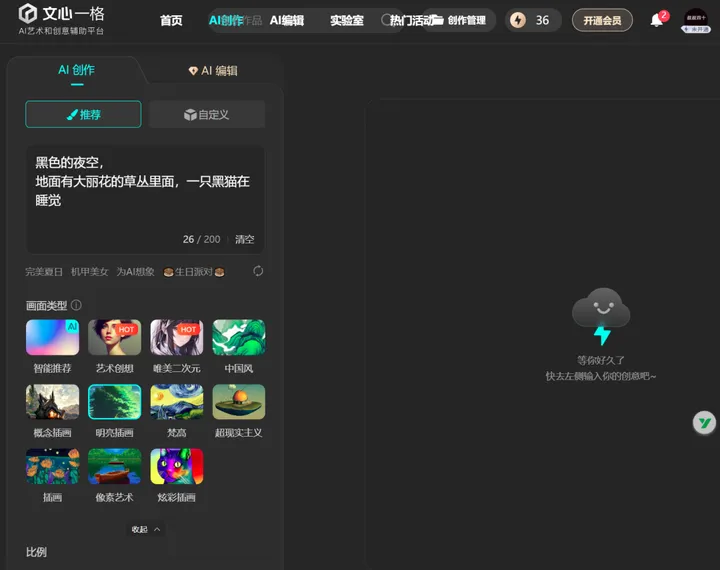Click the 文心一格 logo
This screenshot has width=720, height=570.
coord(60,20)
